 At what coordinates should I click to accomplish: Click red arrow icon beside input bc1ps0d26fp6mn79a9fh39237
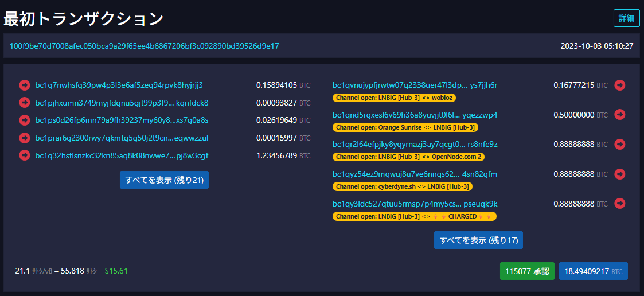[24, 120]
